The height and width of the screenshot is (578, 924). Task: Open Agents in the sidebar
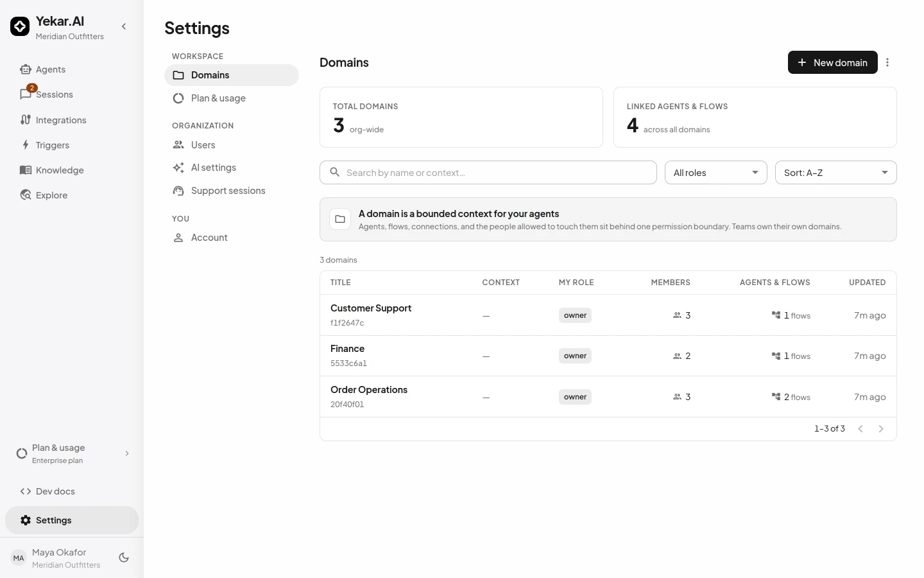pos(72,69)
